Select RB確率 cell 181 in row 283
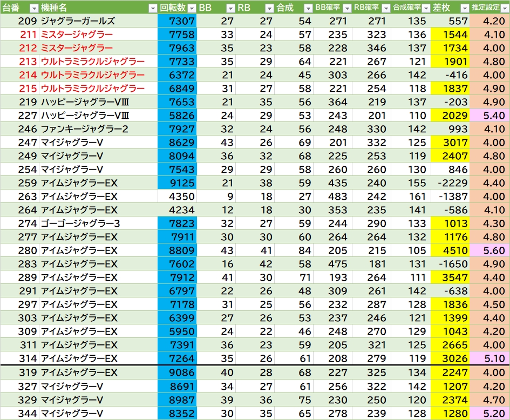 click(372, 264)
